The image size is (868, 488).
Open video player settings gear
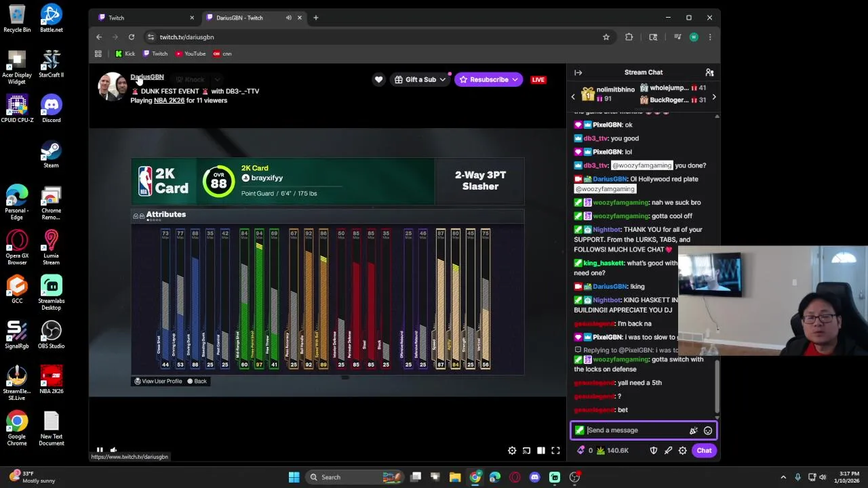pos(512,451)
